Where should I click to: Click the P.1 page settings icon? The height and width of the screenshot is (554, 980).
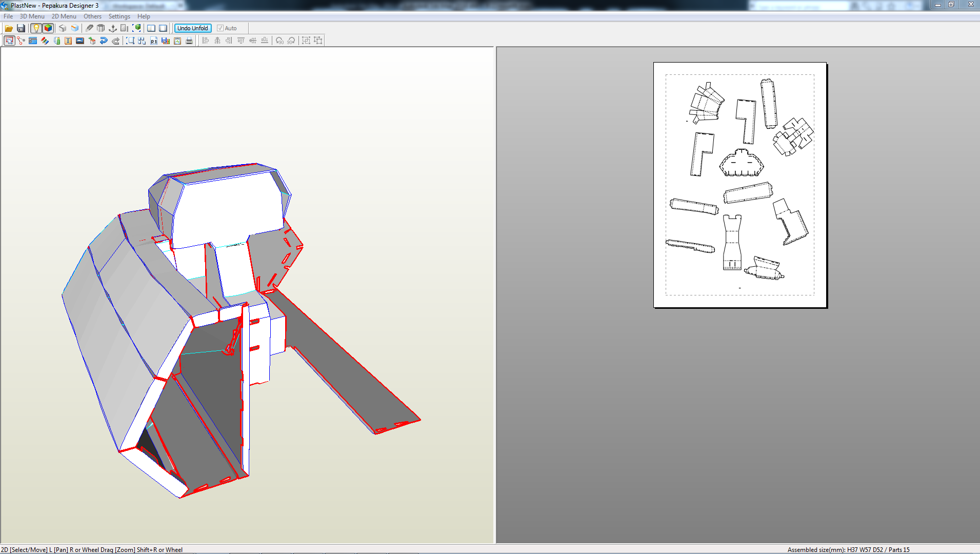click(x=153, y=41)
